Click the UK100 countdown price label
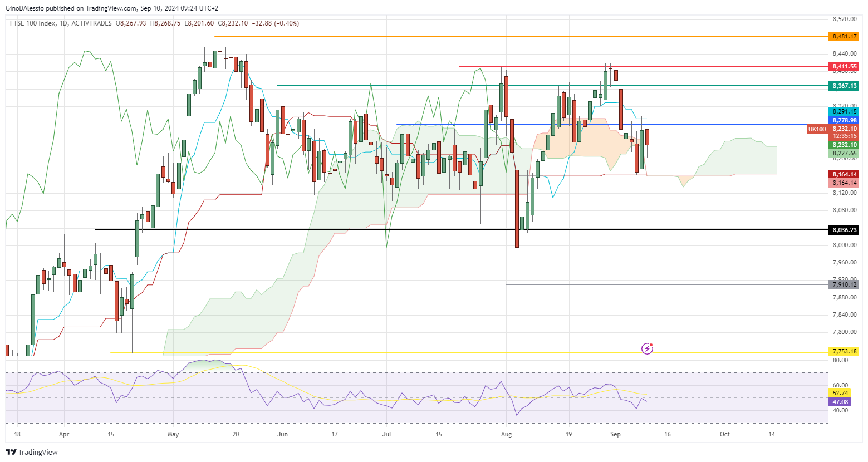This screenshot has height=462, width=868. (x=844, y=131)
